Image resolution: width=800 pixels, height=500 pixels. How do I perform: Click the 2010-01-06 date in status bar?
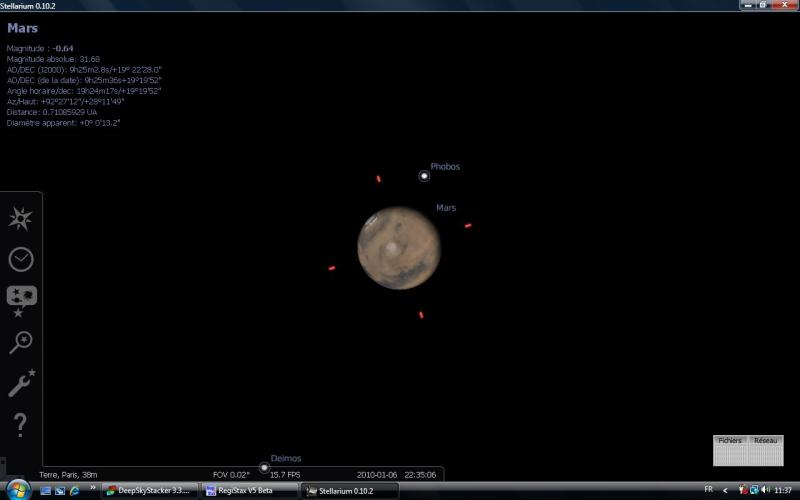click(x=377, y=475)
